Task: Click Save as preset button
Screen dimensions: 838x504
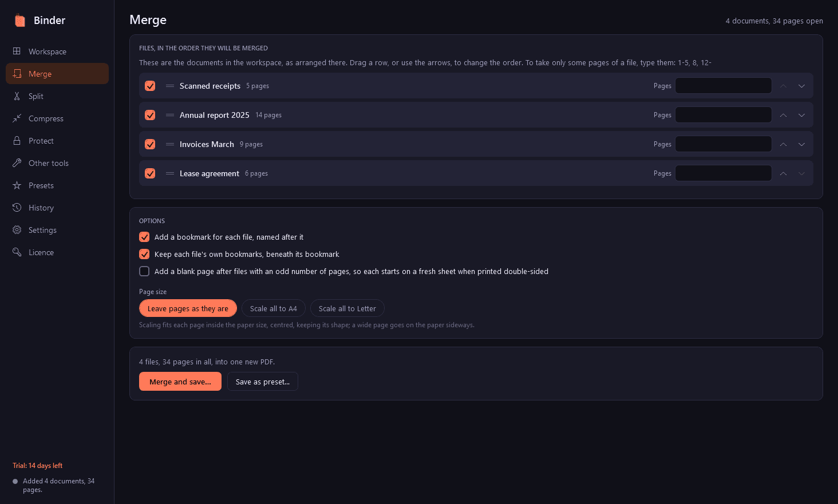Action: (263, 382)
